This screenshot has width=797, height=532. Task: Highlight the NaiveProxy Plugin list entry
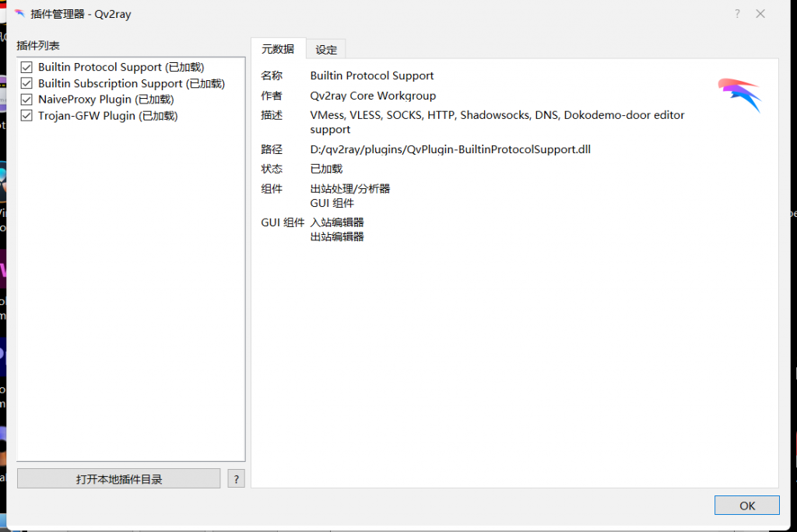click(106, 100)
